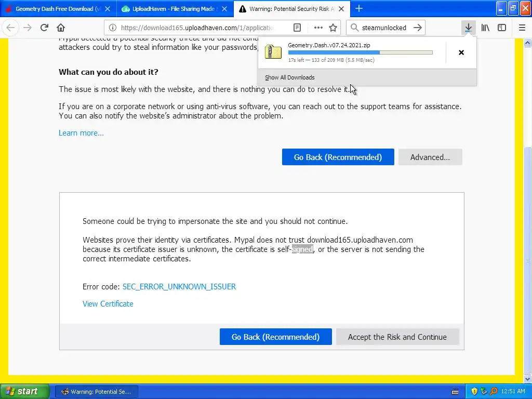The image size is (532, 399).
Task: Click the highlighted word 'signed'
Action: (x=302, y=249)
